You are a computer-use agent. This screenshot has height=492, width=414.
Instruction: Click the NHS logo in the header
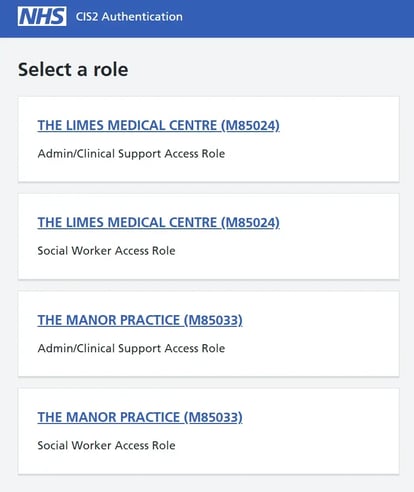point(42,16)
